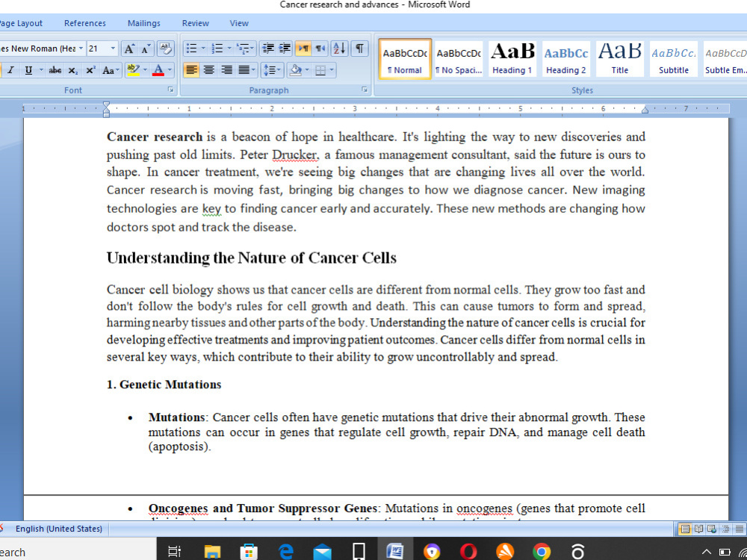Open the Change Case dropdown

pos(111,70)
